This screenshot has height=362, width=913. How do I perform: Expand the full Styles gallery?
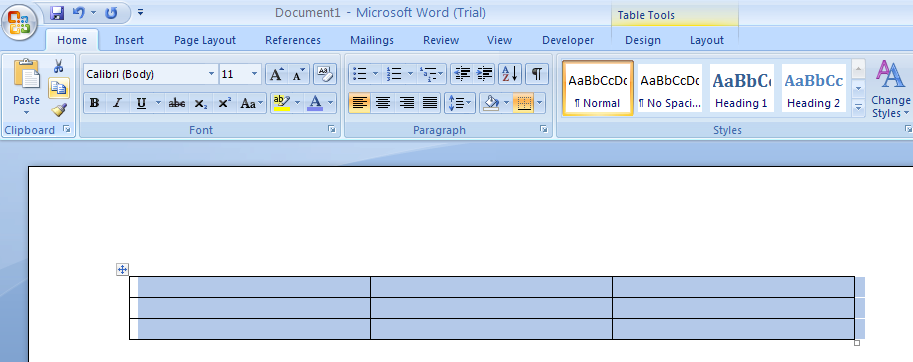[858, 108]
